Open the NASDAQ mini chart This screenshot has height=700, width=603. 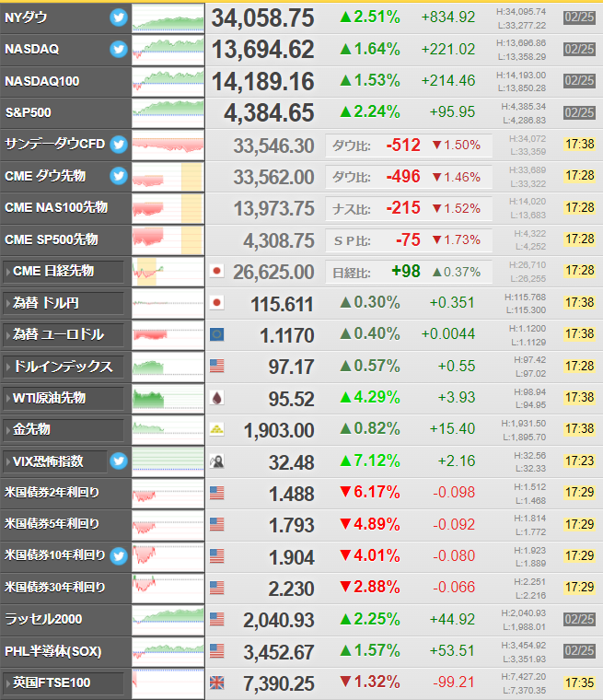pos(168,50)
